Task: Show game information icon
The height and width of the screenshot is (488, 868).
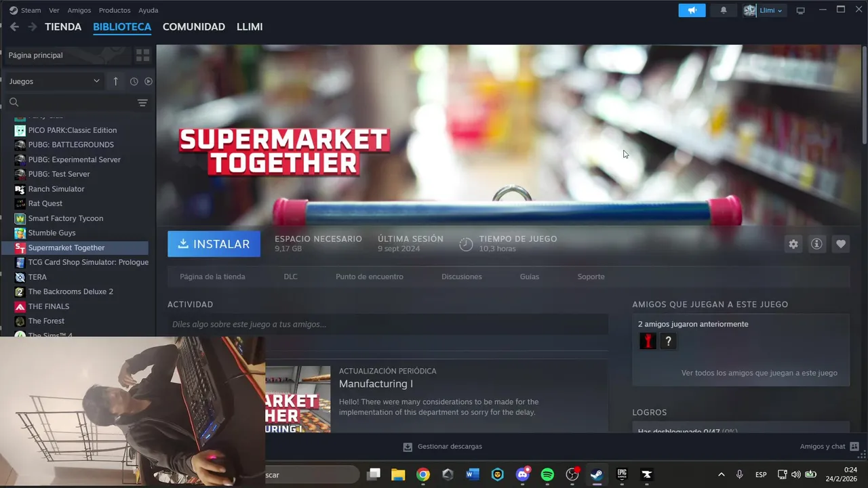Action: point(816,244)
